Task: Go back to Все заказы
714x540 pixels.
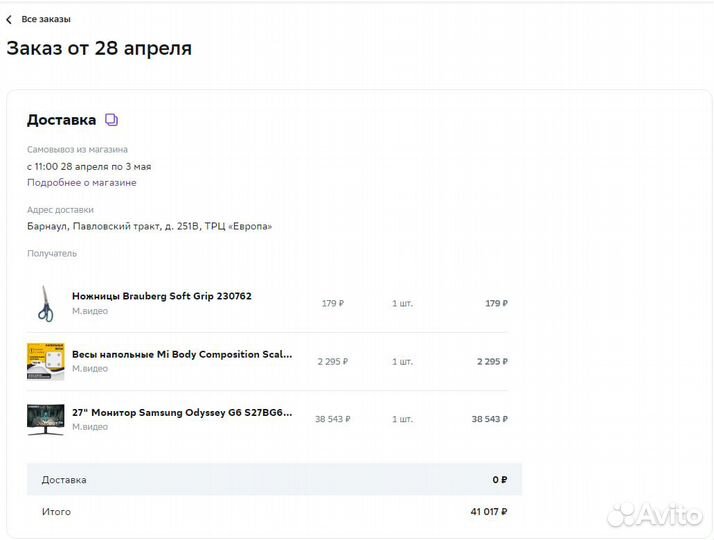Action: point(46,19)
